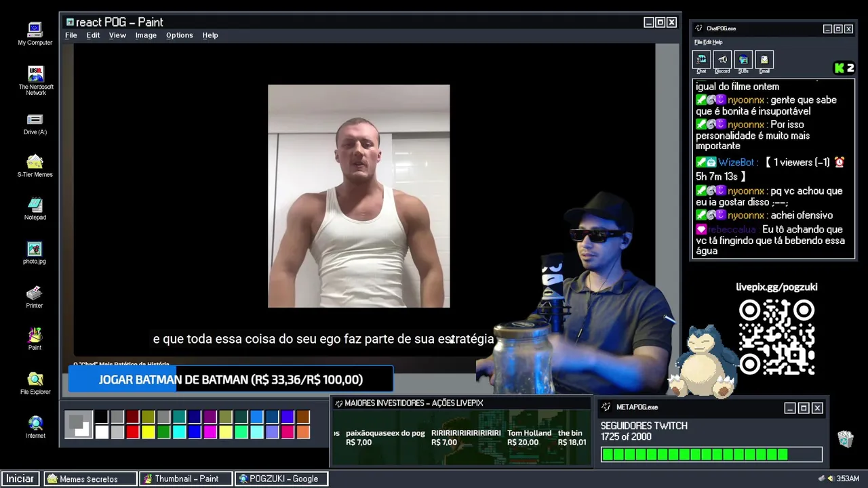Switch to Thumbnail – Paint taskbar item

coord(186,479)
